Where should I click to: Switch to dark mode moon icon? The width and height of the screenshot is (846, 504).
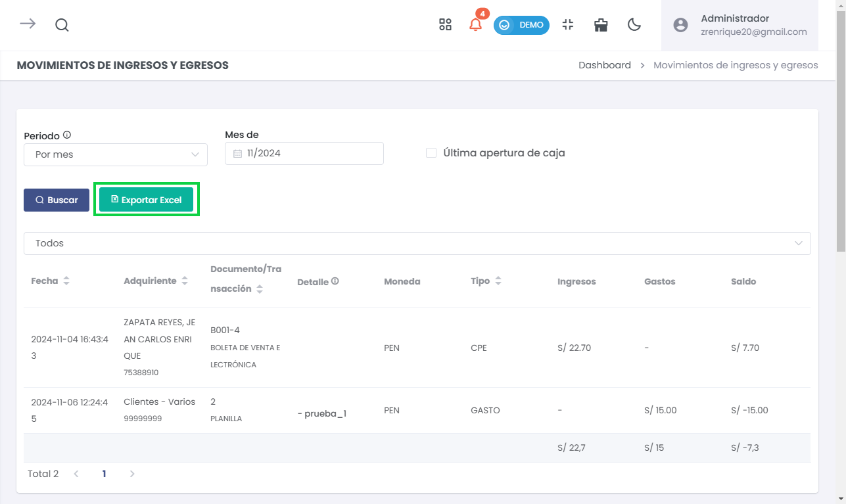click(x=634, y=25)
